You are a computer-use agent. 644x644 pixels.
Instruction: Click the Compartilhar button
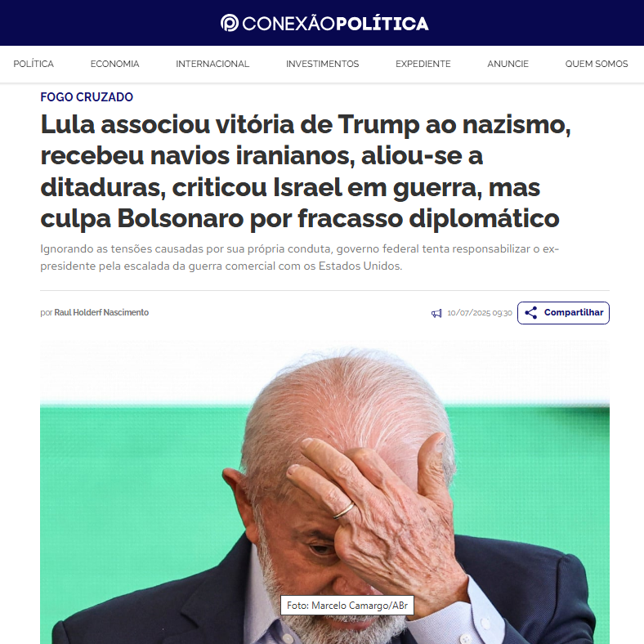coord(563,312)
